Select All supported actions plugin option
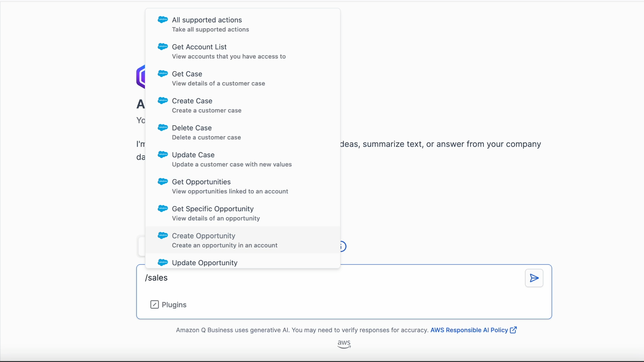Viewport: 644px width, 362px height. pyautogui.click(x=207, y=20)
